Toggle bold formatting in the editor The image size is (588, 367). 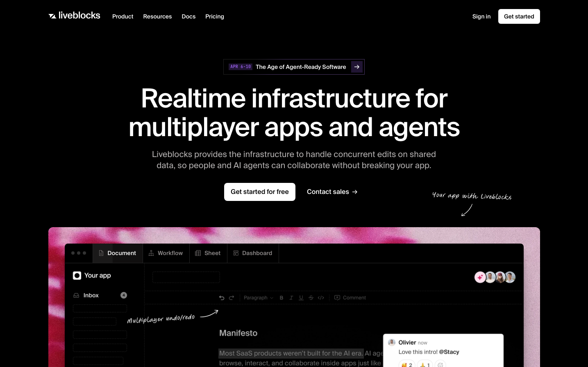282,298
